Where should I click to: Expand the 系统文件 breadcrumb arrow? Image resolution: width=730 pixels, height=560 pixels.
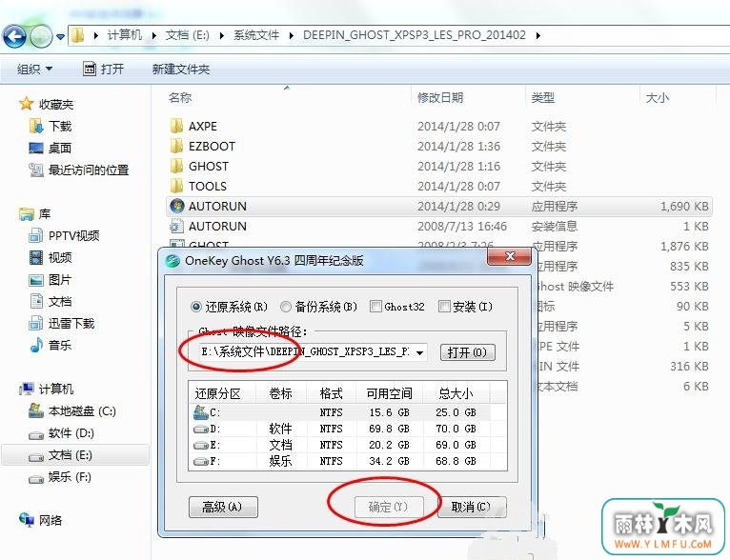292,35
